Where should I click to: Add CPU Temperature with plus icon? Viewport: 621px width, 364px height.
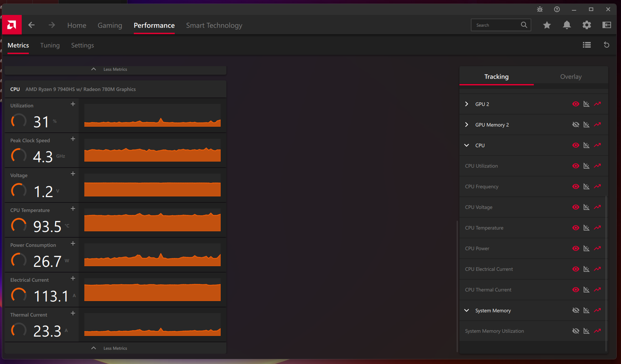point(73,209)
